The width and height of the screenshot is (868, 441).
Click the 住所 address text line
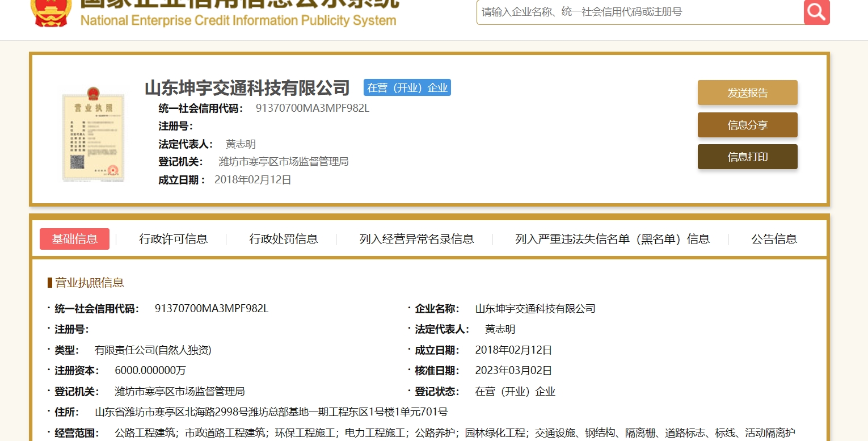tap(271, 412)
